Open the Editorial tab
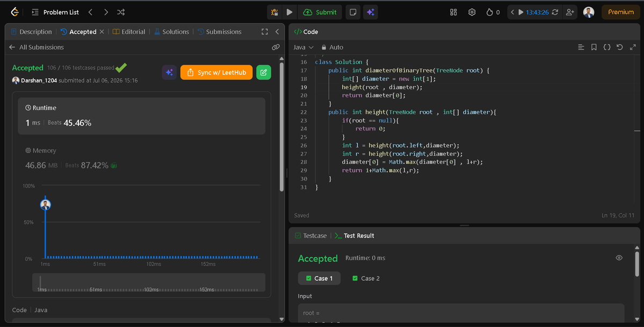This screenshot has width=644, height=327. point(129,32)
